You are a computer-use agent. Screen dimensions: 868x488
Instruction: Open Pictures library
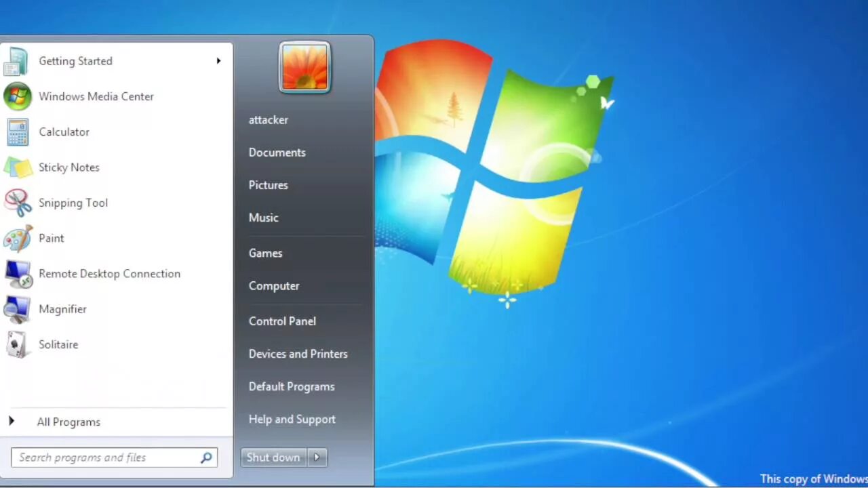point(269,185)
